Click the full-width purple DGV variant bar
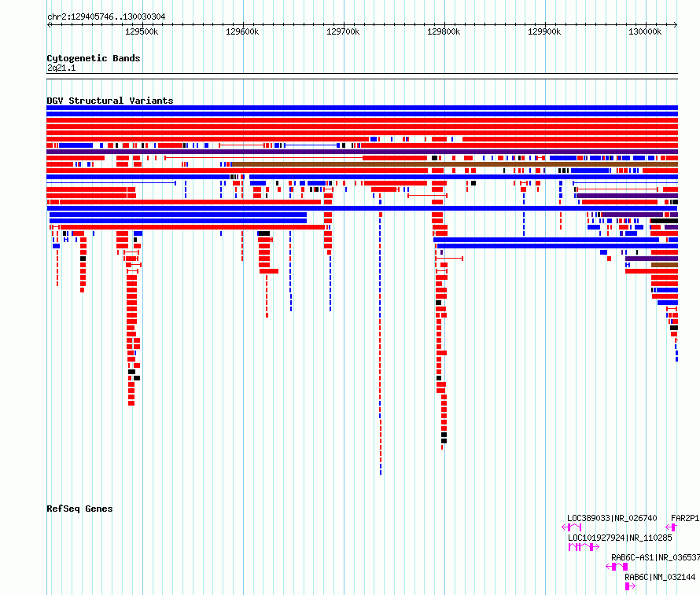The width and height of the screenshot is (700, 595). [362, 152]
